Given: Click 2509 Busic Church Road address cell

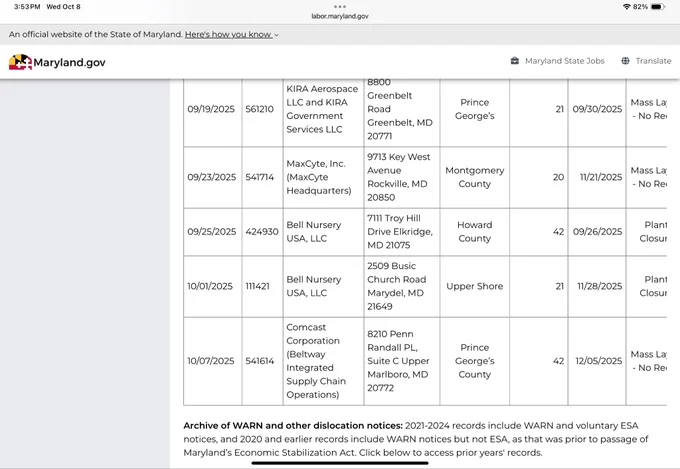Looking at the screenshot, I should (402, 286).
